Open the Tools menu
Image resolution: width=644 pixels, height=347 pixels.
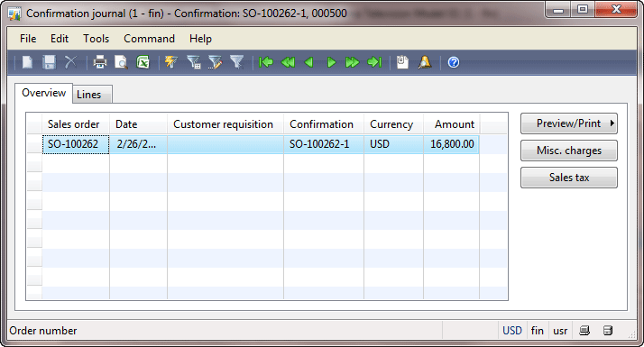click(97, 39)
